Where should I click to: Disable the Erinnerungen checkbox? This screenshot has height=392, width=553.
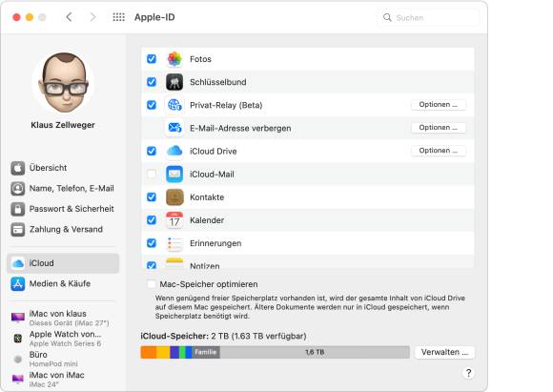(152, 243)
